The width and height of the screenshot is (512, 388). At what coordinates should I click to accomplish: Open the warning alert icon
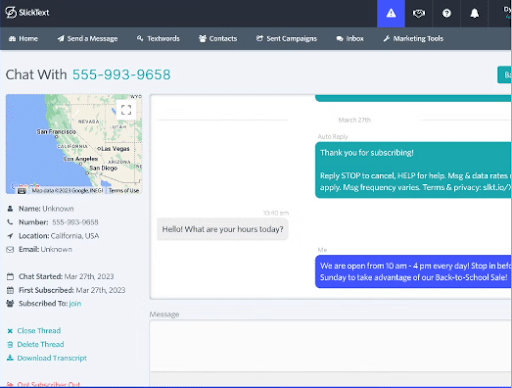click(x=391, y=13)
